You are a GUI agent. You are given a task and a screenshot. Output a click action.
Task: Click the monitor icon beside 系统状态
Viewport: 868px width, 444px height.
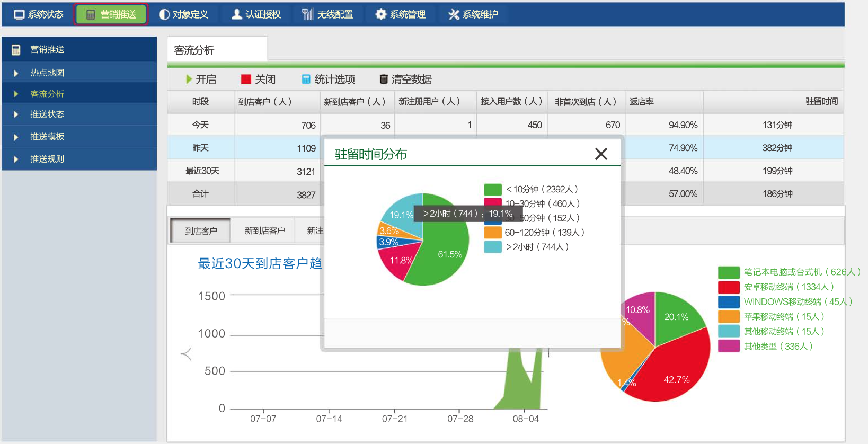[x=19, y=15]
